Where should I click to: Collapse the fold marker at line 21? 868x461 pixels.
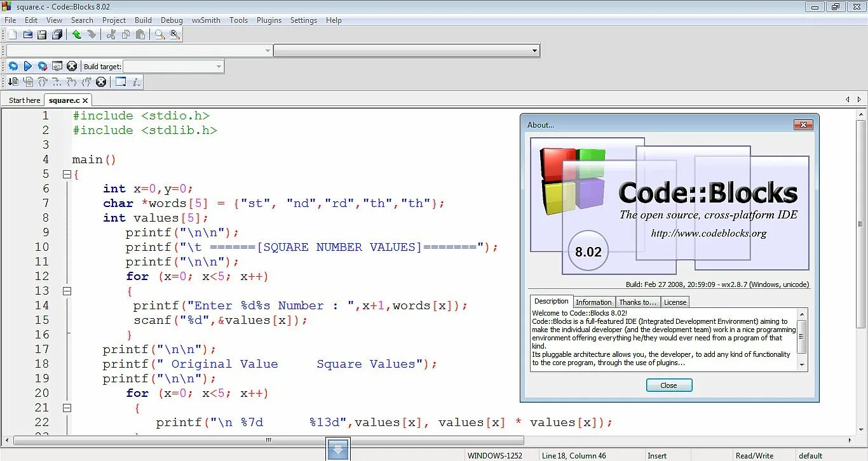(67, 408)
